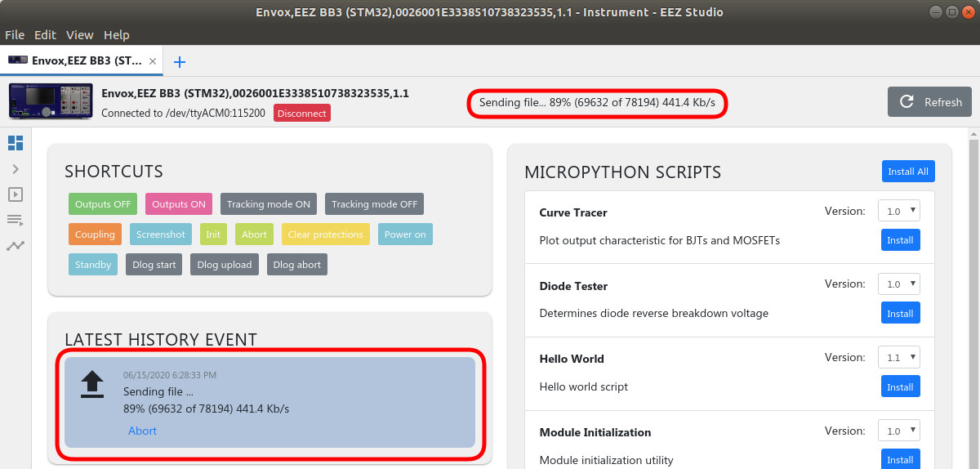Run the Tracking mode ON shortcut
The width and height of the screenshot is (980, 469).
[269, 204]
